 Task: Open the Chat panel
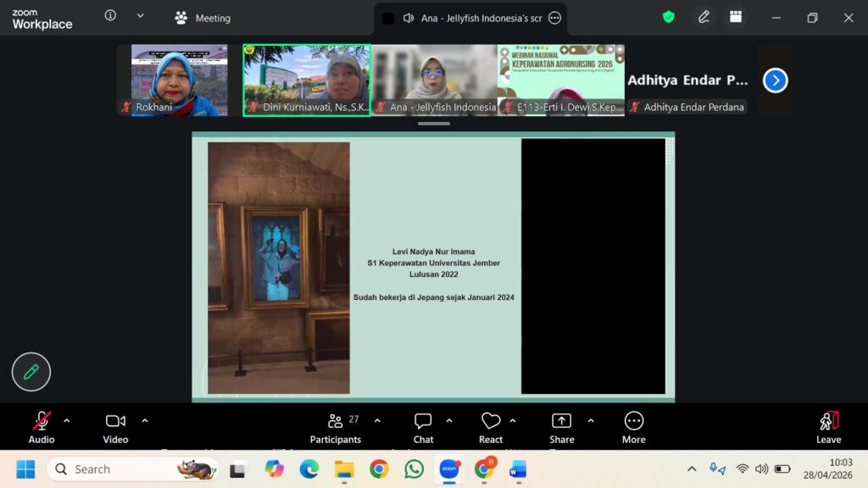423,427
